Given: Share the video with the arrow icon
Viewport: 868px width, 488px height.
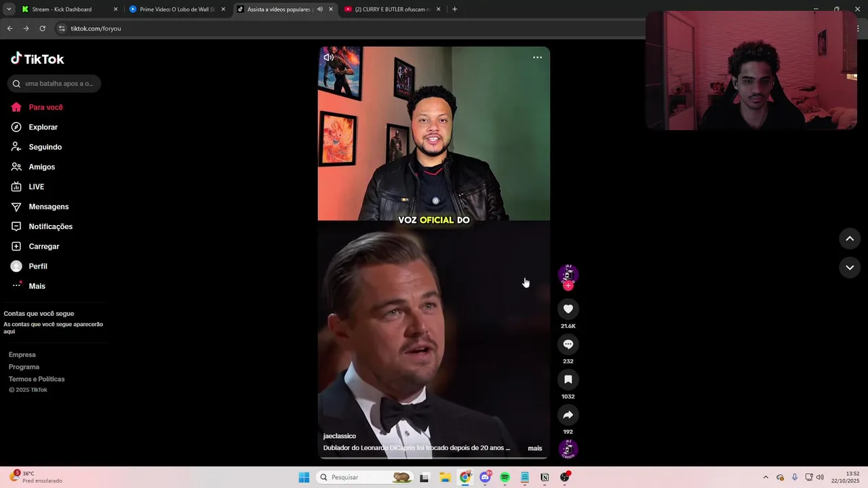Looking at the screenshot, I should tap(568, 415).
